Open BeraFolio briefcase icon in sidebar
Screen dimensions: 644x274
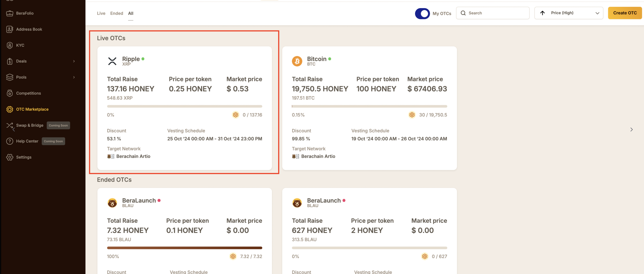pyautogui.click(x=10, y=13)
